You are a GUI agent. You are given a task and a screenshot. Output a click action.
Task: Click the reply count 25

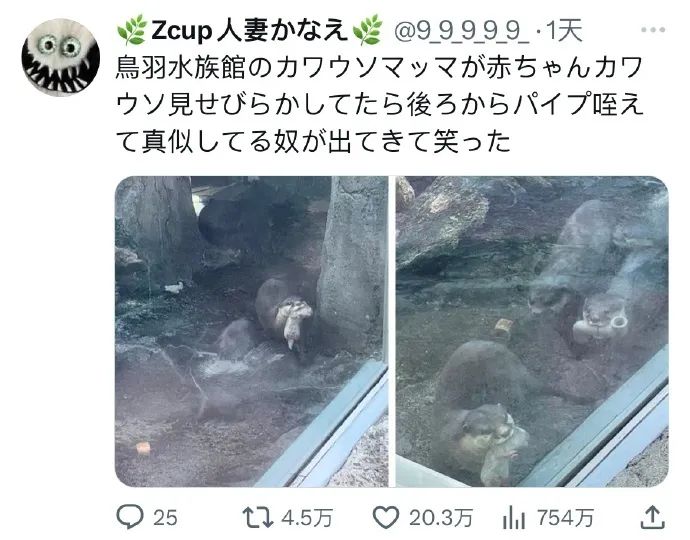[165, 518]
